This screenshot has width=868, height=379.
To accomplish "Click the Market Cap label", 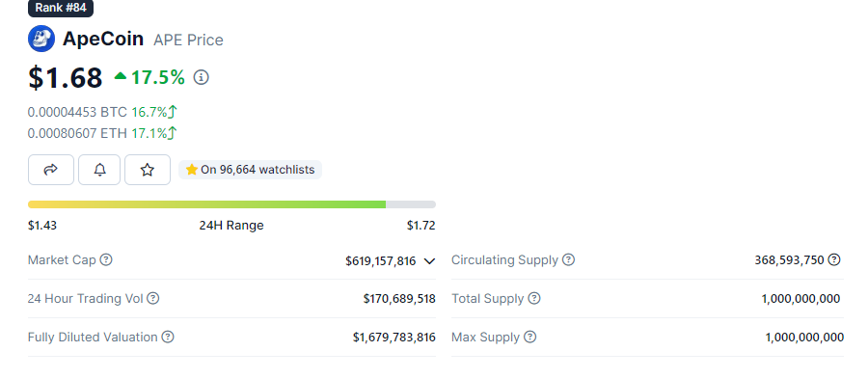I will (62, 259).
